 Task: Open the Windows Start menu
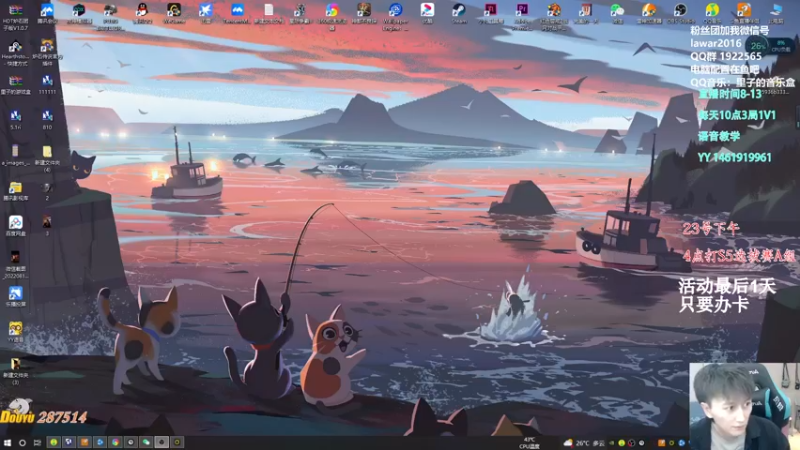7,442
